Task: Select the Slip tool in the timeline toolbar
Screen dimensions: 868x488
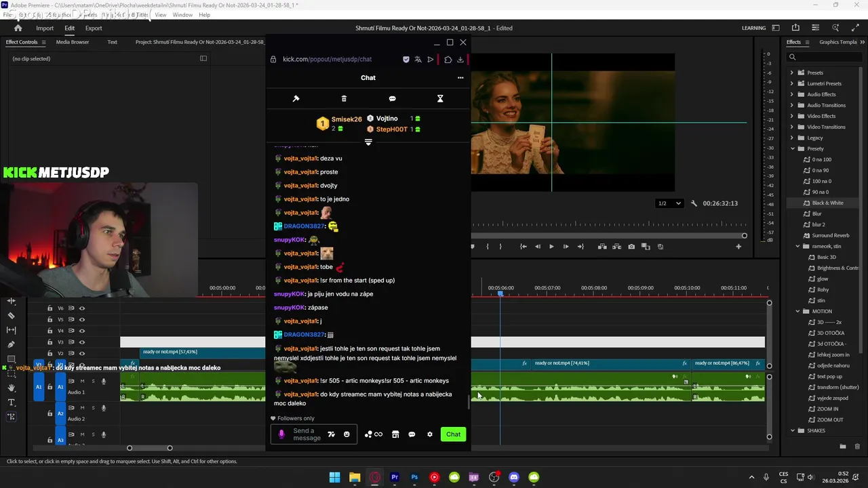Action: (x=11, y=330)
